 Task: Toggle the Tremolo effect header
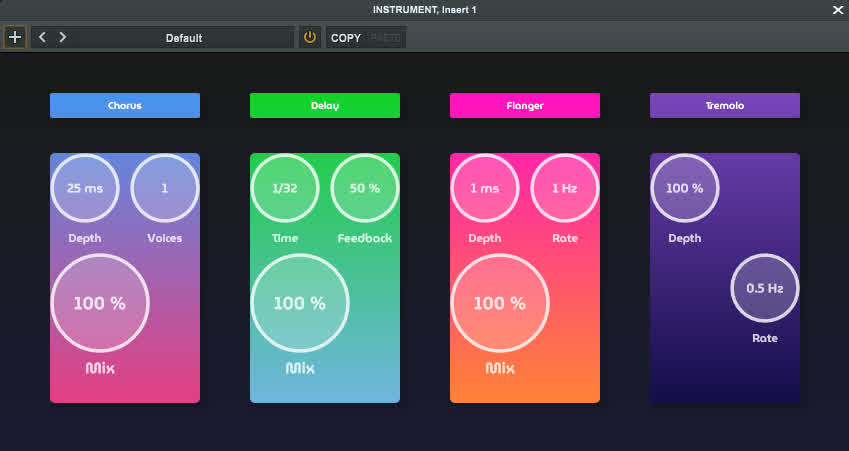(x=725, y=106)
